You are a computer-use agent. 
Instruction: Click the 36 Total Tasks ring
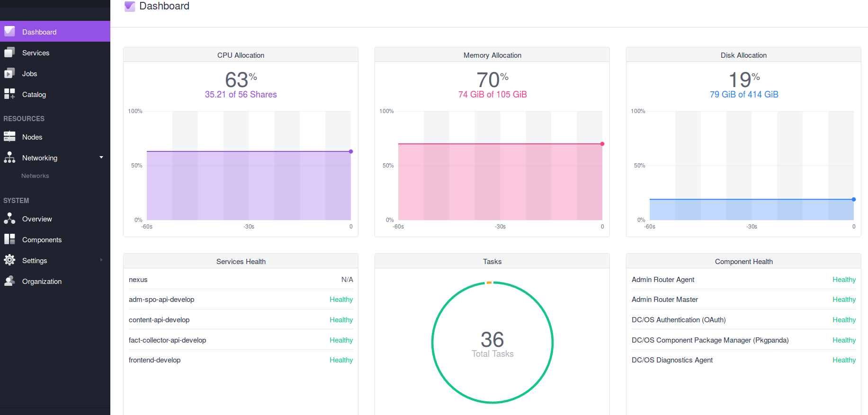492,343
